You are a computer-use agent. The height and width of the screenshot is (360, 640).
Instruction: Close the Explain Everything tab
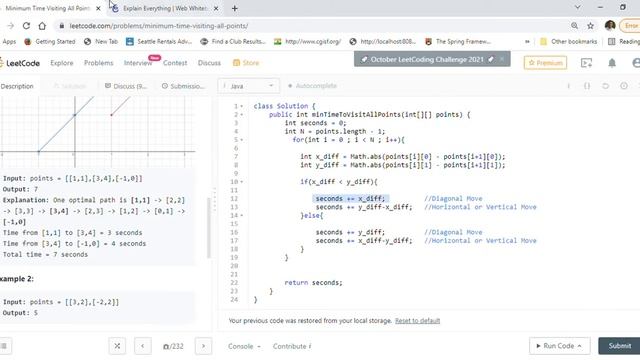coord(216,8)
